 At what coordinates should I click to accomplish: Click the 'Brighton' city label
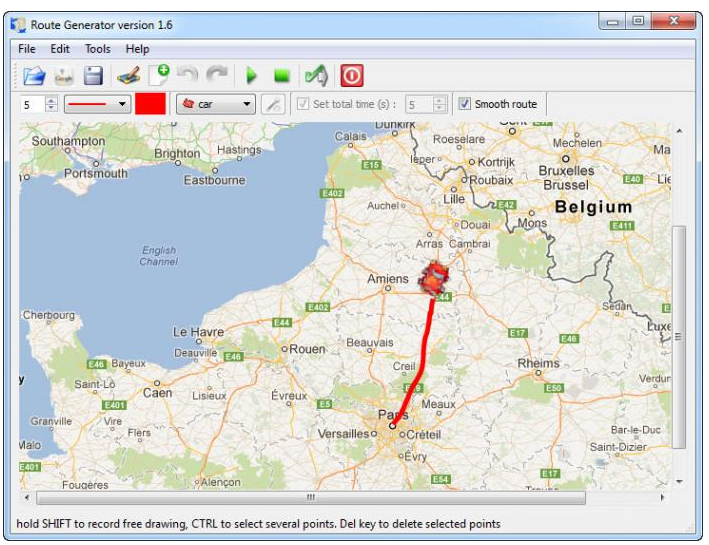[x=177, y=154]
